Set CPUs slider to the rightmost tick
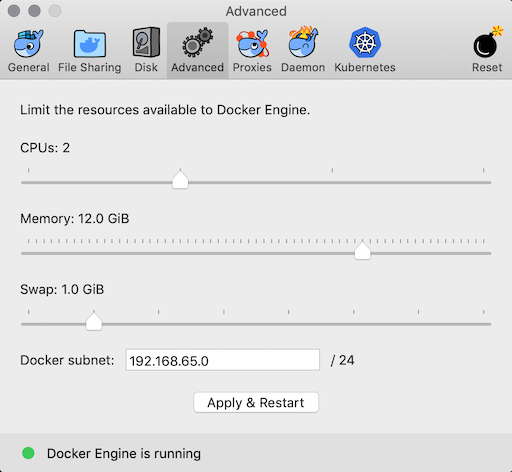 483,182
